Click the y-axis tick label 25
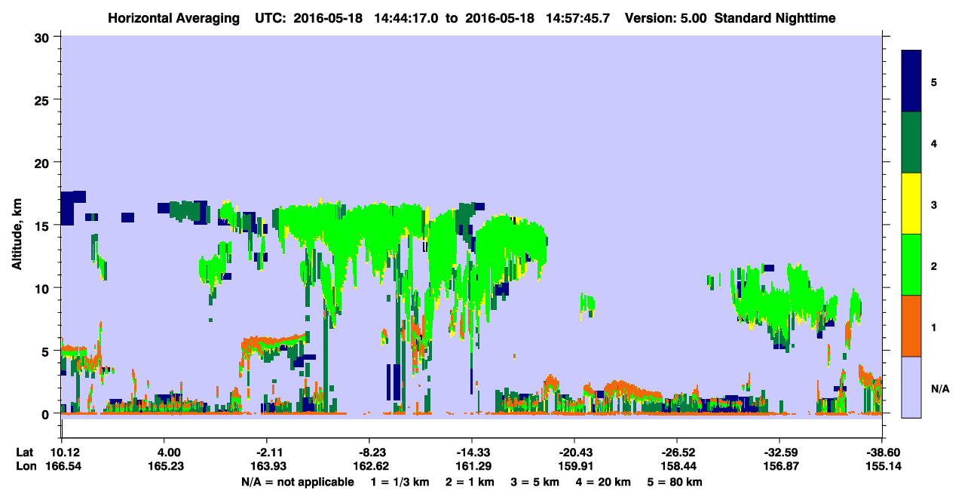980x503 pixels. pos(43,100)
